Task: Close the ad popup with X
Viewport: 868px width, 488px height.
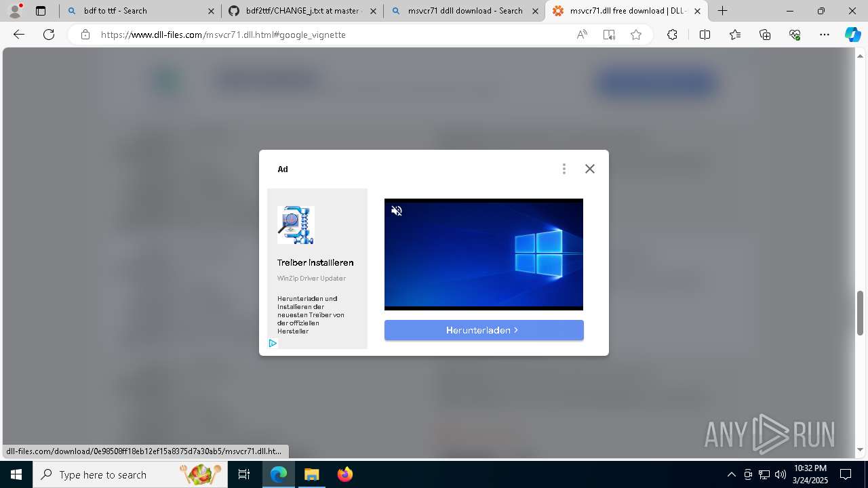Action: point(590,169)
